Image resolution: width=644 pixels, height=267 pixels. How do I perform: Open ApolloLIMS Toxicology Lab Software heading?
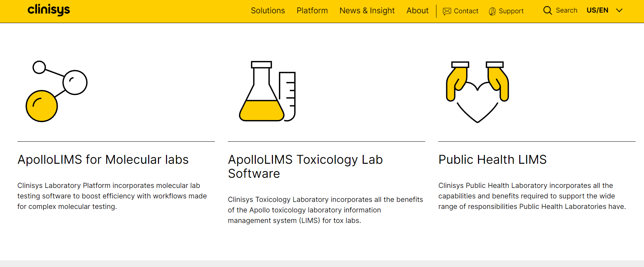[305, 167]
